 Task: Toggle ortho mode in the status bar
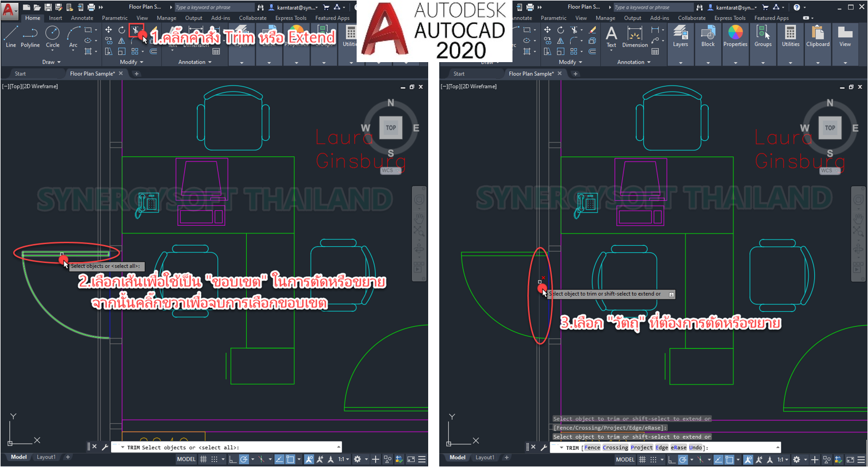click(x=233, y=459)
